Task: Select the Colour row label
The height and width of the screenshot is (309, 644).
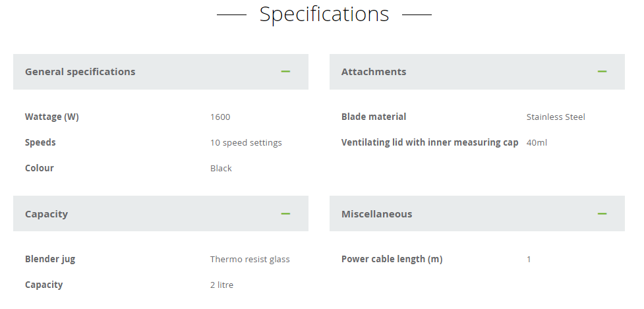Action: [40, 169]
